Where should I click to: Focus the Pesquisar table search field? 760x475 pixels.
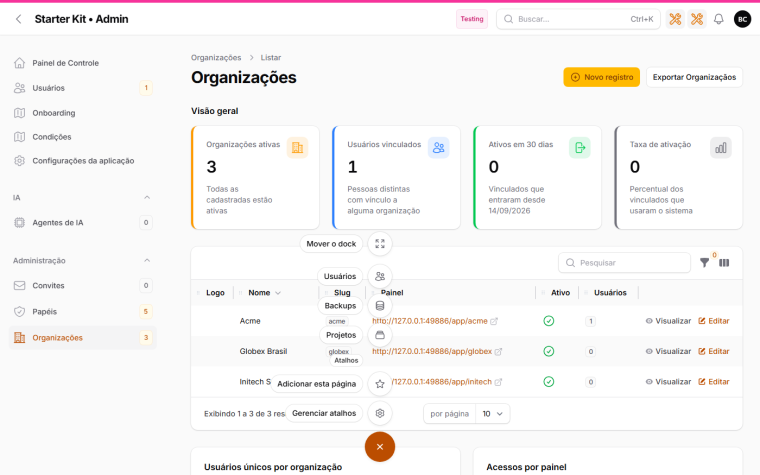(x=624, y=263)
